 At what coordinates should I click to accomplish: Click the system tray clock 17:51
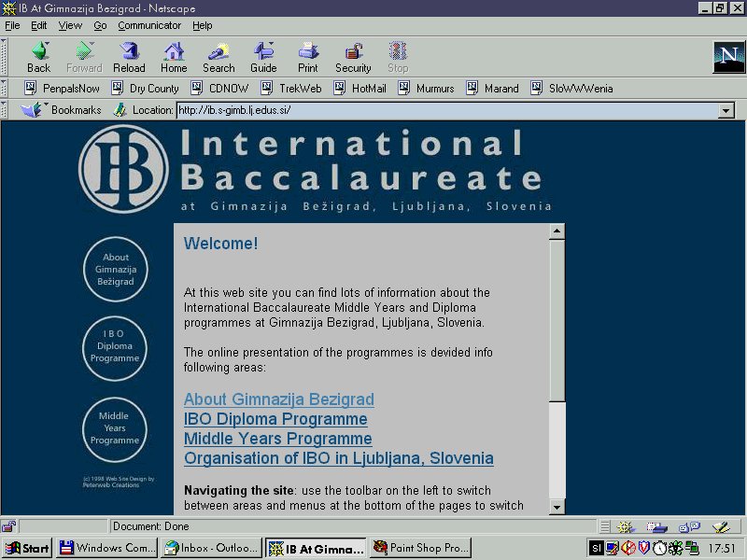click(722, 549)
